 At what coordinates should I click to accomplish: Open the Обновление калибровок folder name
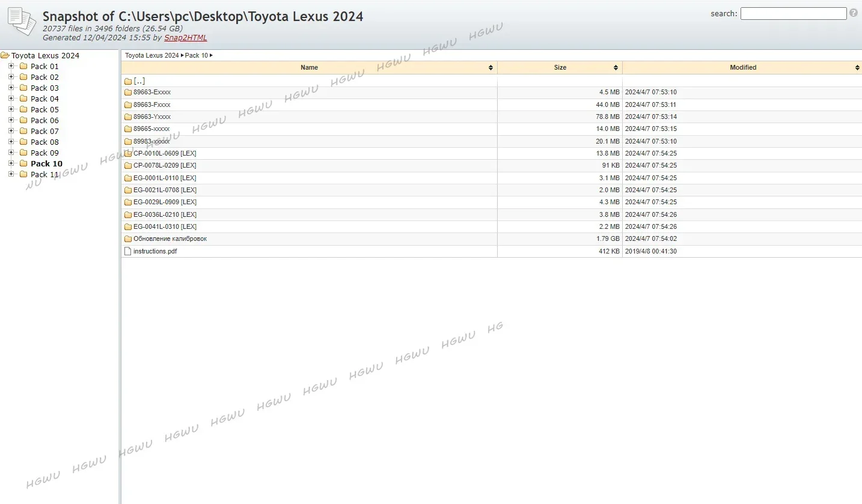click(170, 238)
